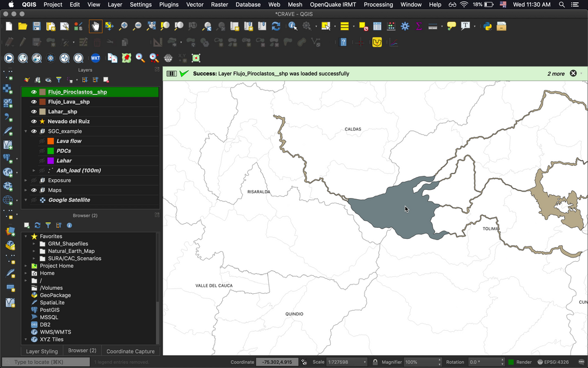Hide the Flujo_Lava__shp layer
Image resolution: width=588 pixels, height=368 pixels.
click(34, 102)
